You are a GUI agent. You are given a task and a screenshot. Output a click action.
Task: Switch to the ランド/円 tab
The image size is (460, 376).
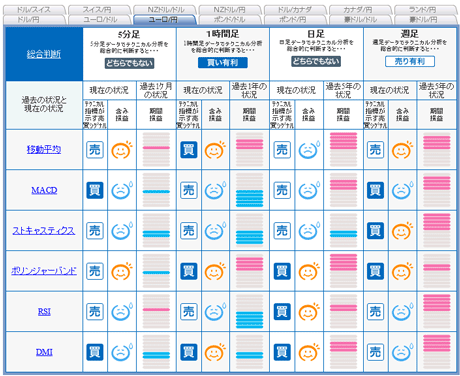click(x=425, y=10)
